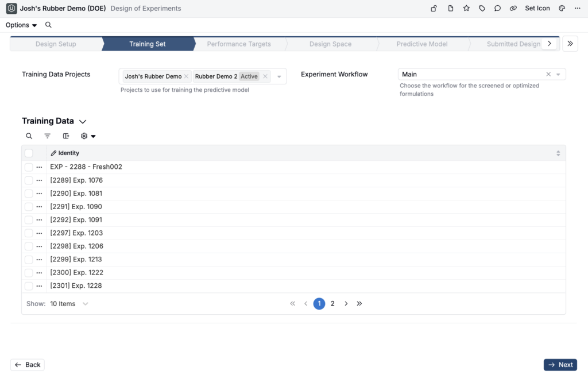
Task: Open row menu for [2290] Exp. 1081
Action: tap(39, 193)
